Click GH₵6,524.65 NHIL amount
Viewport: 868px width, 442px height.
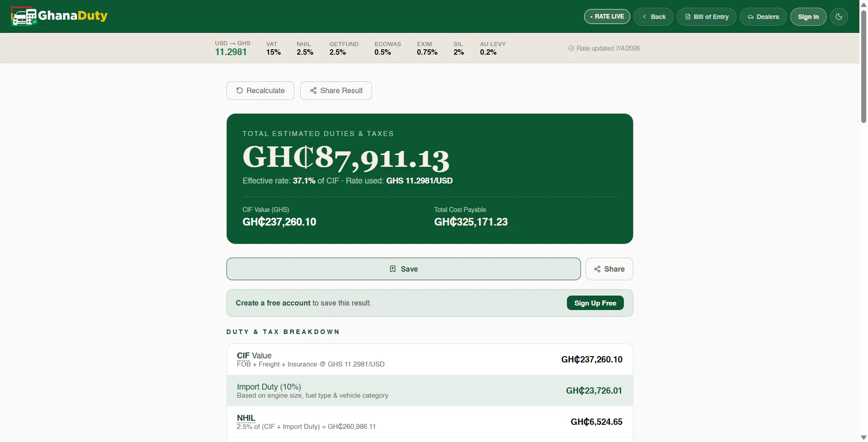pyautogui.click(x=596, y=422)
